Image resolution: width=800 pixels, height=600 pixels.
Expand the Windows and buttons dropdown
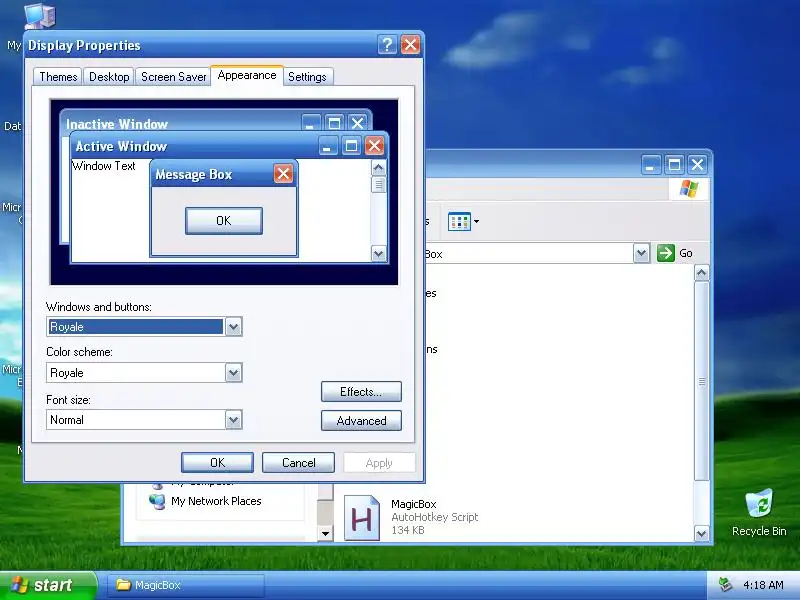[233, 327]
